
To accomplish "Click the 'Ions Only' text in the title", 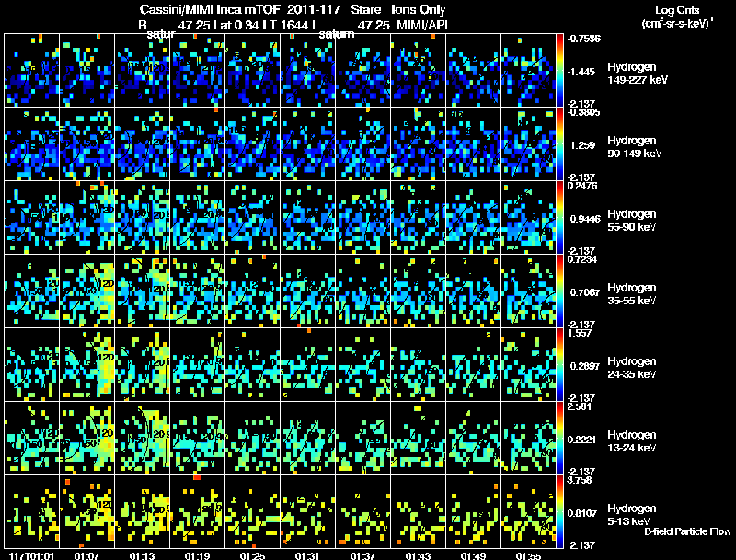I will click(x=419, y=10).
